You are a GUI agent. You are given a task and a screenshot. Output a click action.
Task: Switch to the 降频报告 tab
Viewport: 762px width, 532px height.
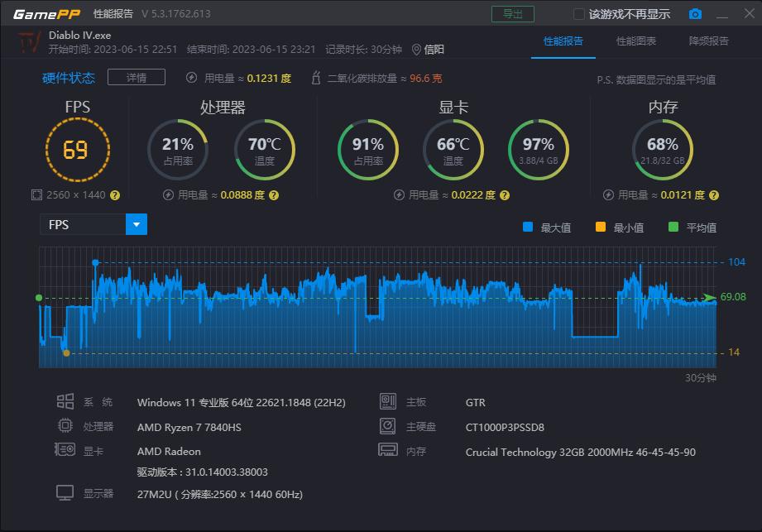tap(708, 41)
